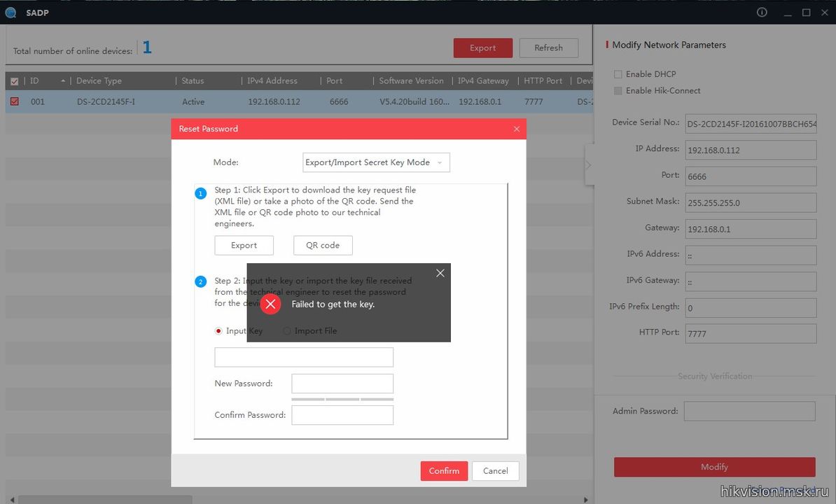The height and width of the screenshot is (504, 836).
Task: Sort by Port column header
Action: pos(334,81)
